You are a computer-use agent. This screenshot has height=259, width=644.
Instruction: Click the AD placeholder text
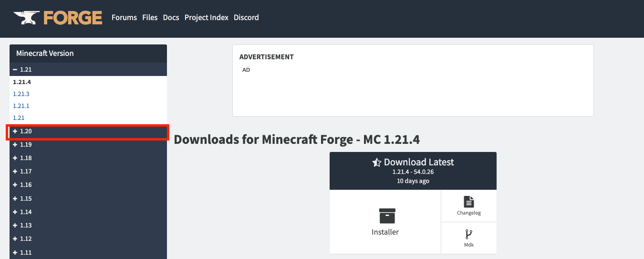coord(246,70)
